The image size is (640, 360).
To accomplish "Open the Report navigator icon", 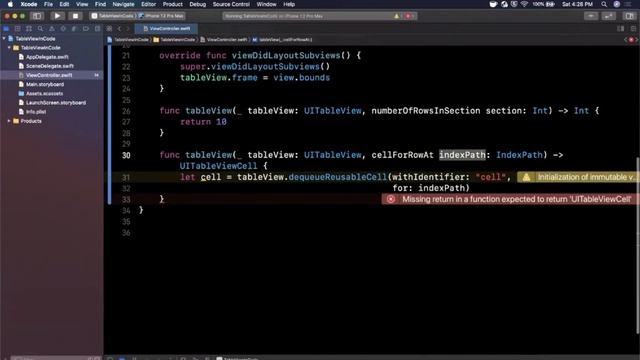I will click(97, 29).
